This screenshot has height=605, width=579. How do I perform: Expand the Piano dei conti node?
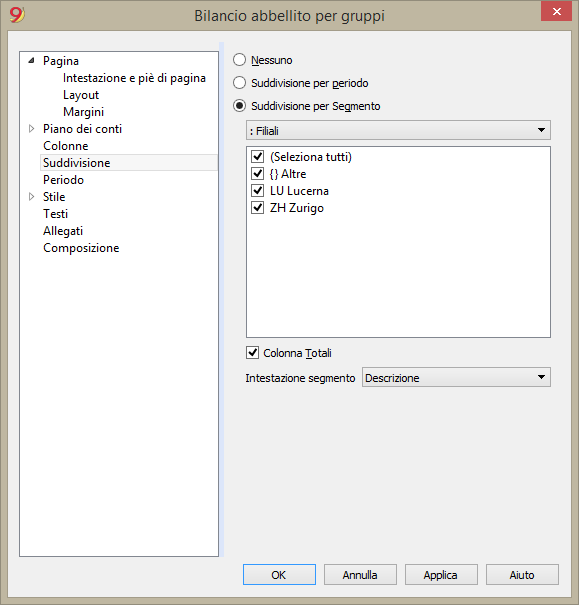[x=32, y=128]
